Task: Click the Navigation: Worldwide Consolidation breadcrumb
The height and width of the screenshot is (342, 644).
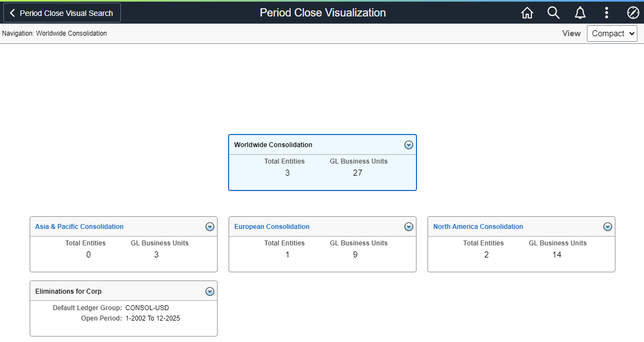Action: [53, 33]
